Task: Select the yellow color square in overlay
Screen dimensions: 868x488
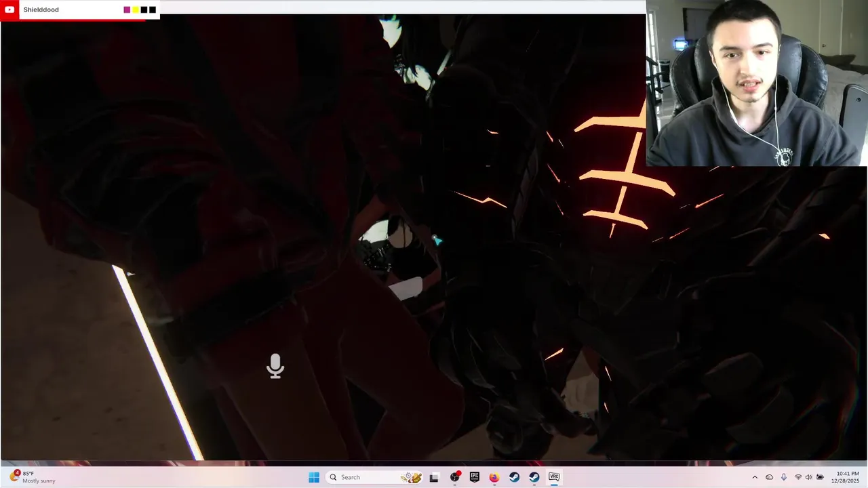Action: 136,9
